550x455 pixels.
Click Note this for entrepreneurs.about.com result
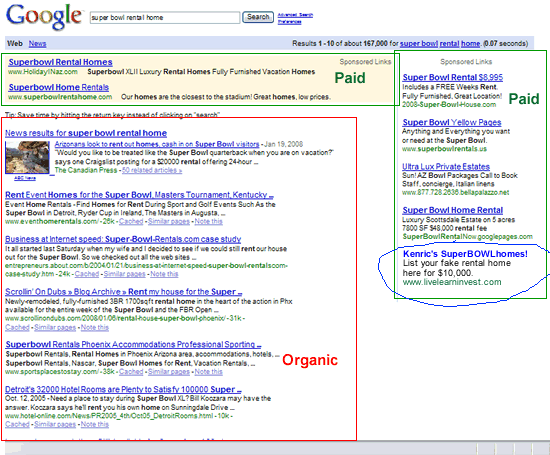(164, 274)
